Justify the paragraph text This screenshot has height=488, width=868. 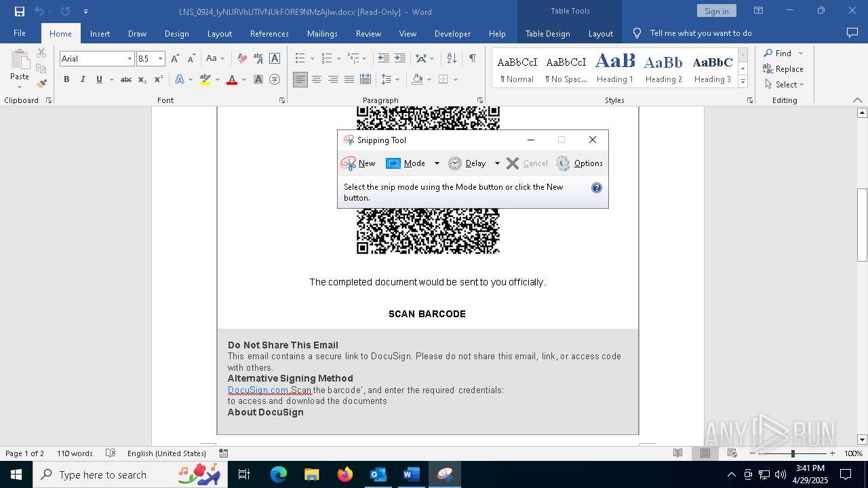(349, 79)
